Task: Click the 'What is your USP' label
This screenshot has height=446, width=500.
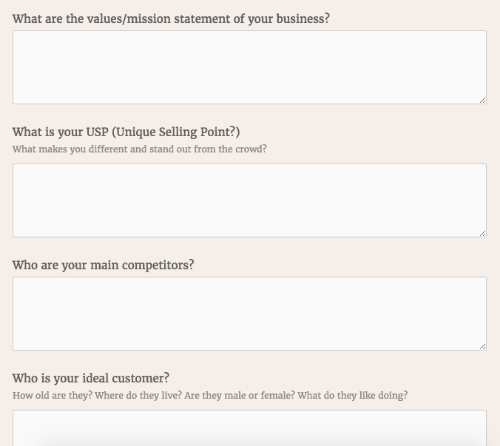Action: tap(126, 132)
